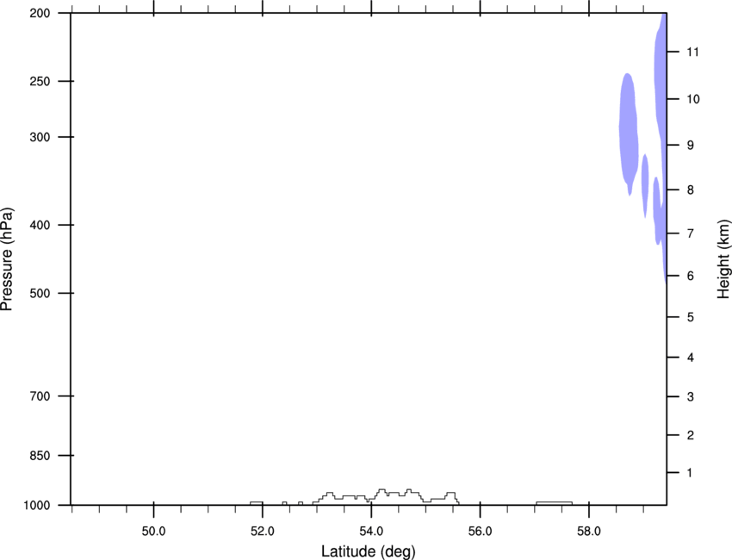Click the 'Latitude (deg)' axis title
Viewport: 732px width, 560px height.
(x=369, y=551)
